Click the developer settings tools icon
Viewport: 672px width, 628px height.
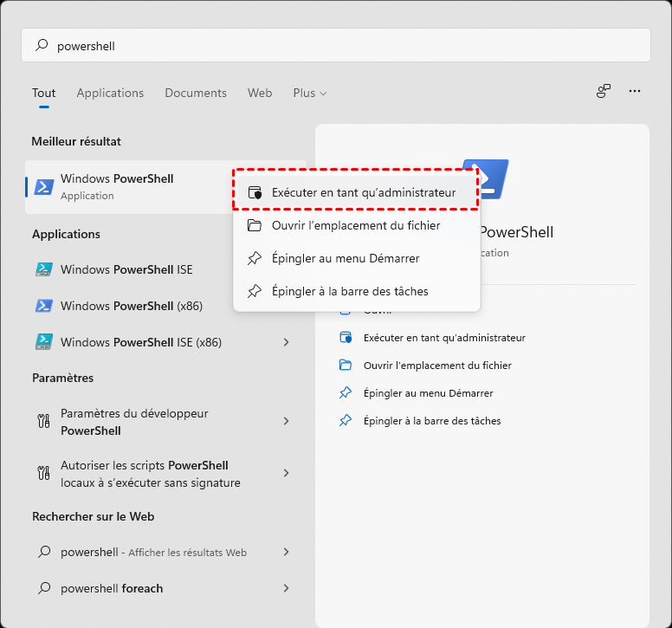[44, 422]
